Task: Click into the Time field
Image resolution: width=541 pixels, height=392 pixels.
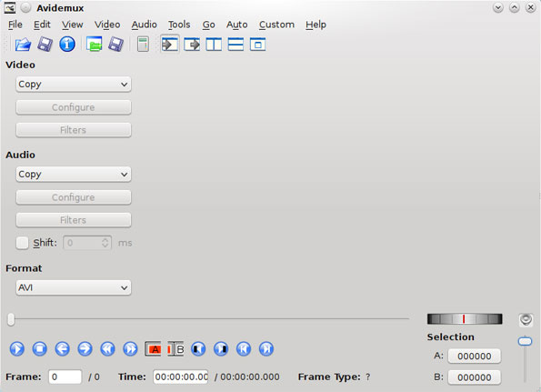Action: (x=181, y=377)
